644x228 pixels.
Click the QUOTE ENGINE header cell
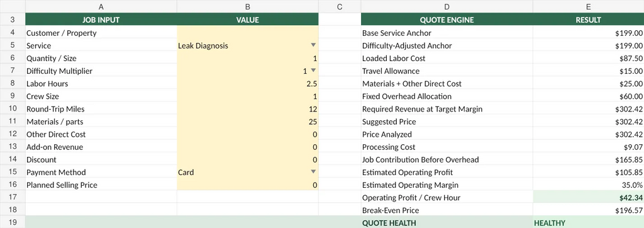coord(447,20)
